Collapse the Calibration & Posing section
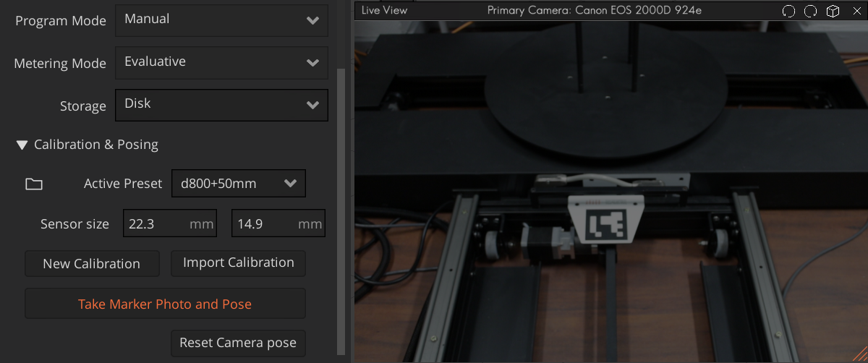This screenshot has height=363, width=868. (22, 145)
